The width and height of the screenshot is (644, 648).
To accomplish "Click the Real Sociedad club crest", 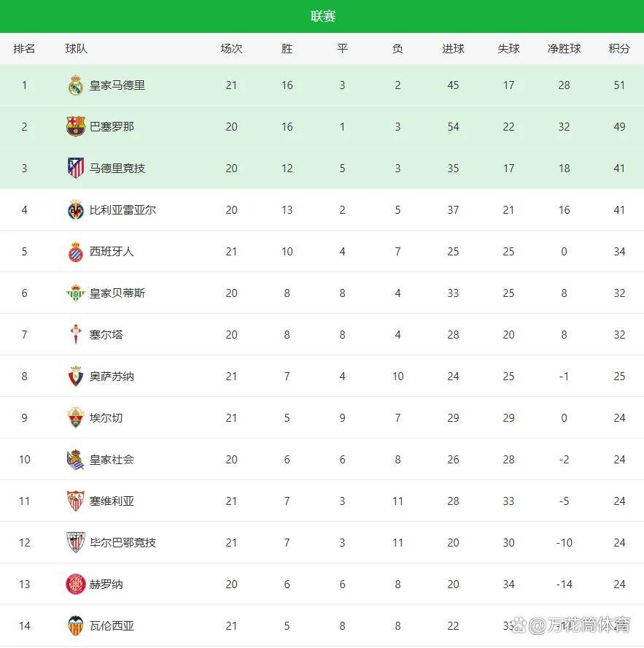I will 76,460.
